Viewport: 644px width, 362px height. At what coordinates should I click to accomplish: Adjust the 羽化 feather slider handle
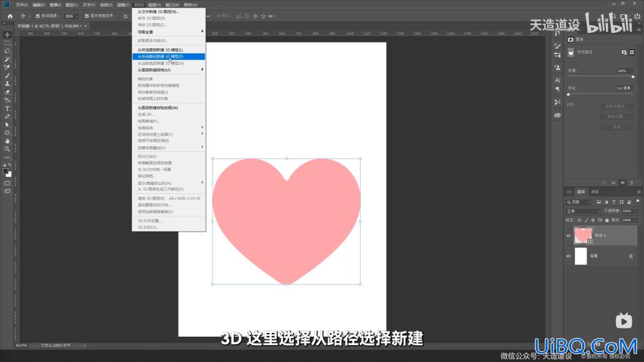point(569,95)
